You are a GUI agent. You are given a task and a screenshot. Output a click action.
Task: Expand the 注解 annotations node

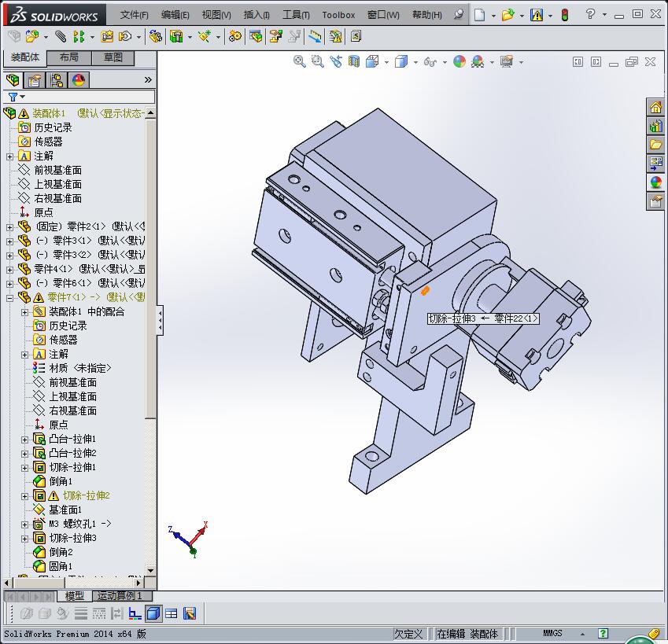(9, 156)
